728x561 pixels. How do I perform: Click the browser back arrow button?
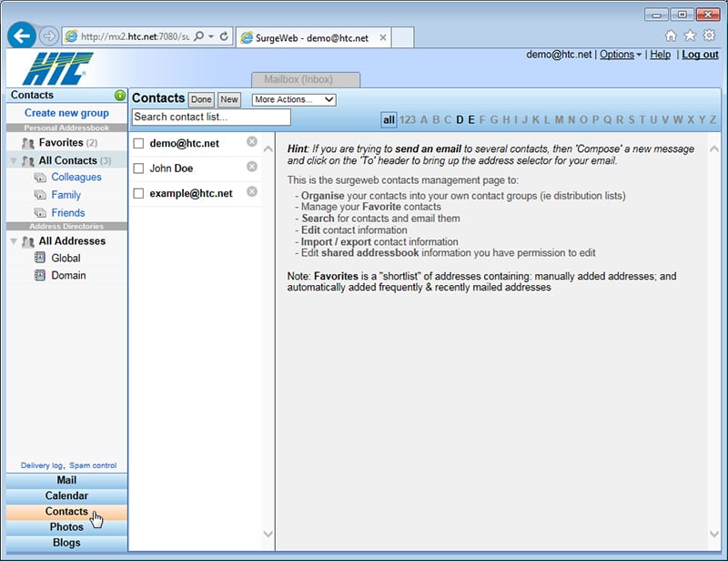21,36
